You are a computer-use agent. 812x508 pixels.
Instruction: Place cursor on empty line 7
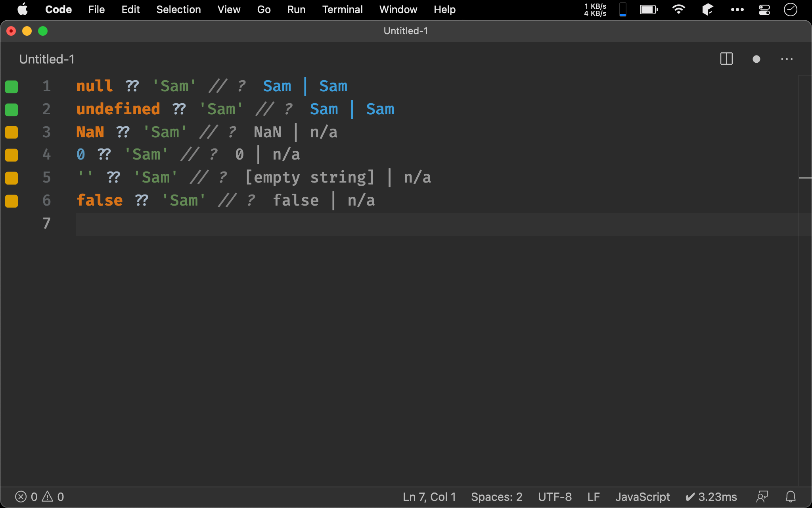[238, 224]
